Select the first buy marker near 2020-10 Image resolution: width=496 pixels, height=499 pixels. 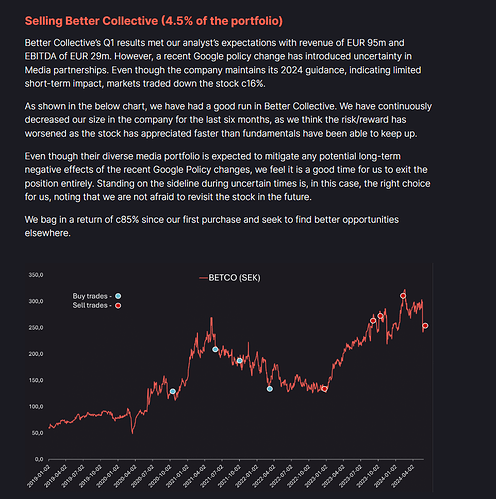173,391
